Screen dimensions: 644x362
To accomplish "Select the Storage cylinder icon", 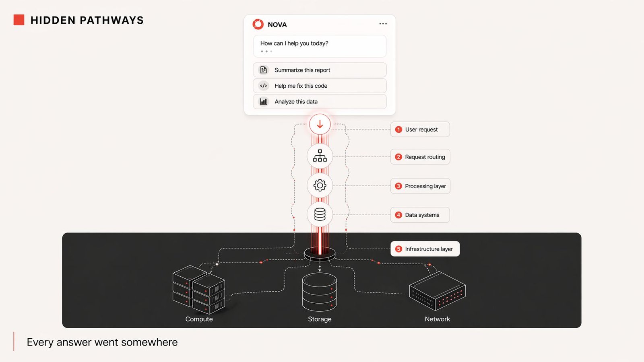I will [320, 292].
